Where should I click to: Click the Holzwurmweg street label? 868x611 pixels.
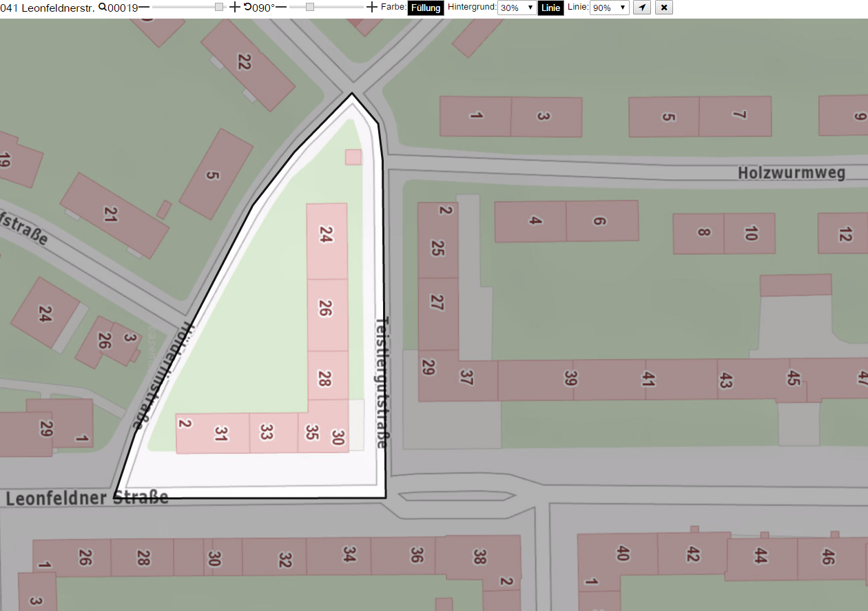792,173
